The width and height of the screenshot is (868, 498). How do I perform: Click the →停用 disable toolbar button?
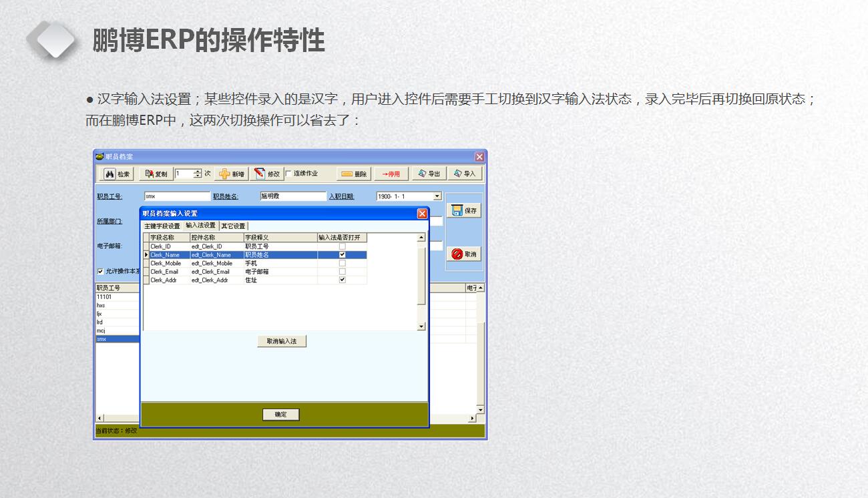391,174
